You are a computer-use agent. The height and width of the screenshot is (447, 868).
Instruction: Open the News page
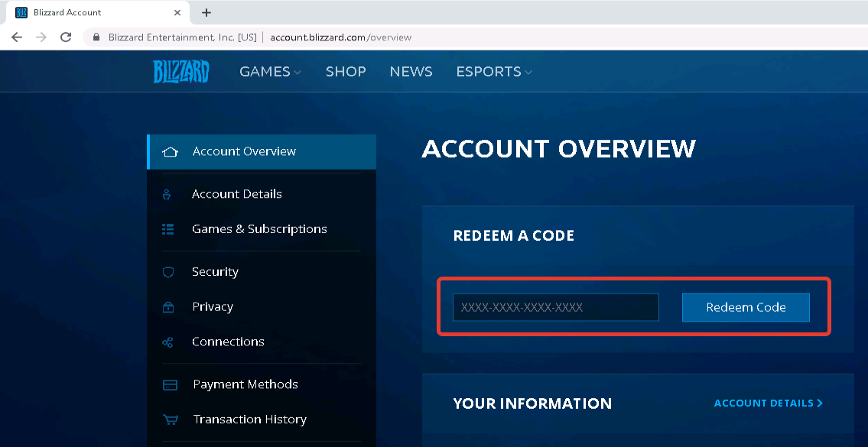pos(411,72)
